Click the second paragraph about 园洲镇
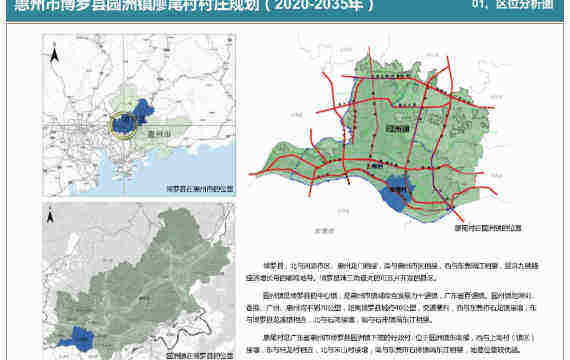The height and width of the screenshot is (360, 570). click(x=391, y=308)
